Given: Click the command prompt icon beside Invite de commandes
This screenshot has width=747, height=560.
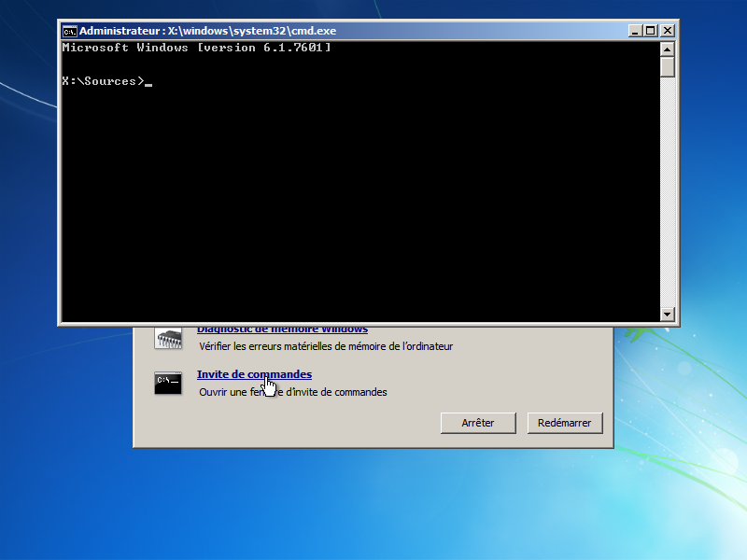Looking at the screenshot, I should tap(168, 383).
